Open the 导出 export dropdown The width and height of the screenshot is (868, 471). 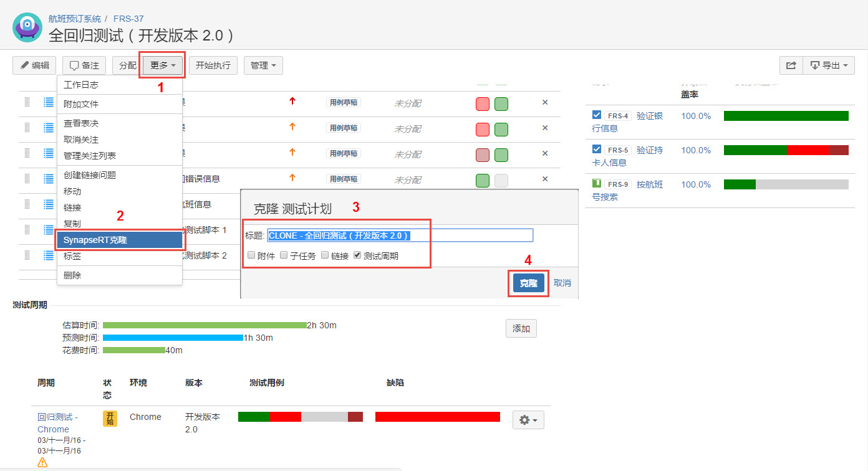[828, 65]
